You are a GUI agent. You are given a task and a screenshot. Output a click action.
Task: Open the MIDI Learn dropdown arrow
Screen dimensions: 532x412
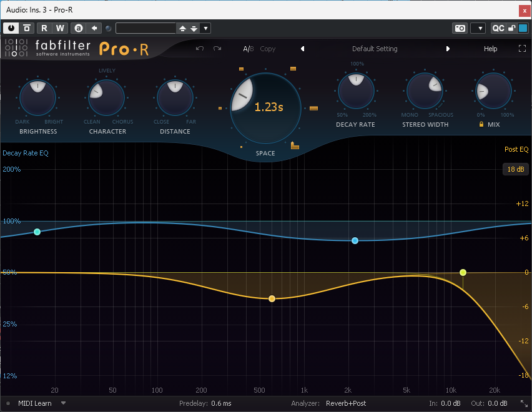[63, 403]
